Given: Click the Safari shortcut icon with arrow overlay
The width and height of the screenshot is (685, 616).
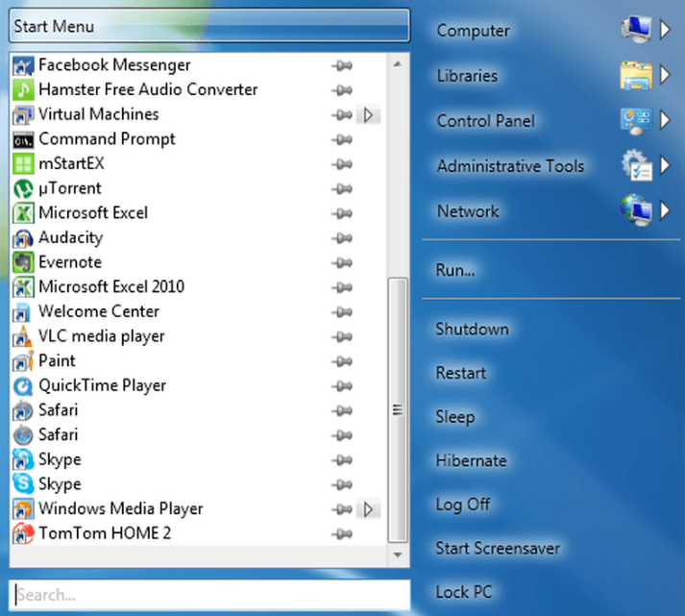Looking at the screenshot, I should (x=23, y=410).
